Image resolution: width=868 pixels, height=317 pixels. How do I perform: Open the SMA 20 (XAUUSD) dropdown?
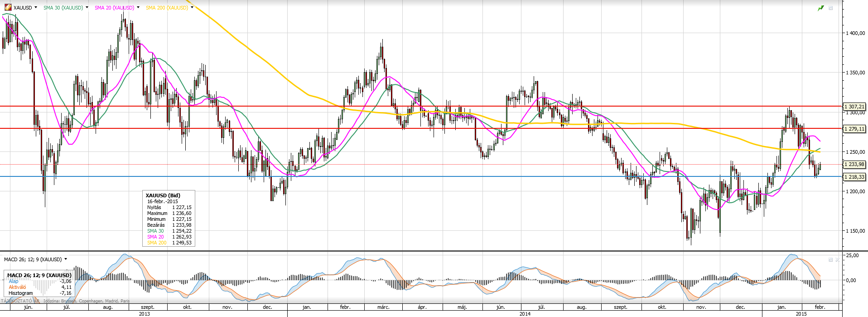tap(138, 7)
